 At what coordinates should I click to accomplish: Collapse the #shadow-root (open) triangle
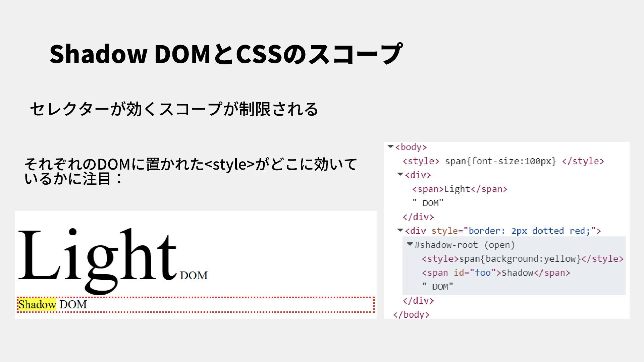click(410, 244)
